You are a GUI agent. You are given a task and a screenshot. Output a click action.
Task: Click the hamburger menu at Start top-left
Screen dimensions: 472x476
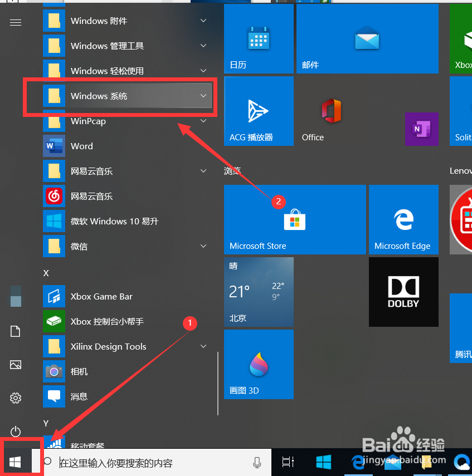16,22
